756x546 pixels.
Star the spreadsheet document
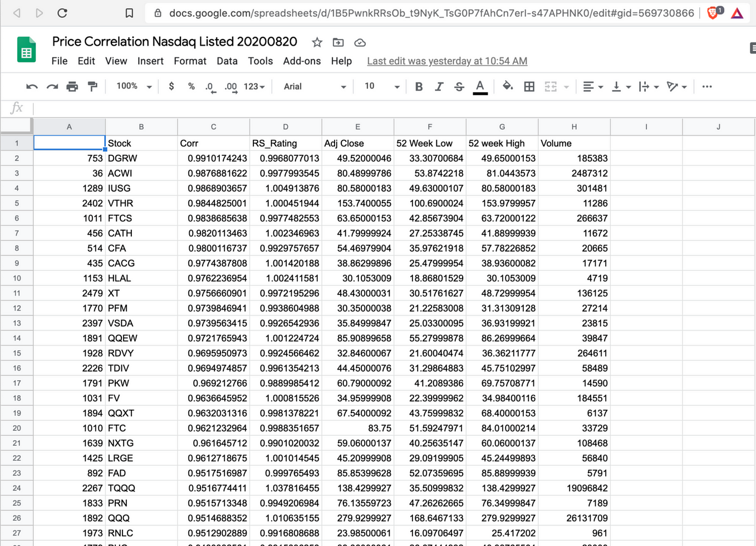click(x=317, y=42)
